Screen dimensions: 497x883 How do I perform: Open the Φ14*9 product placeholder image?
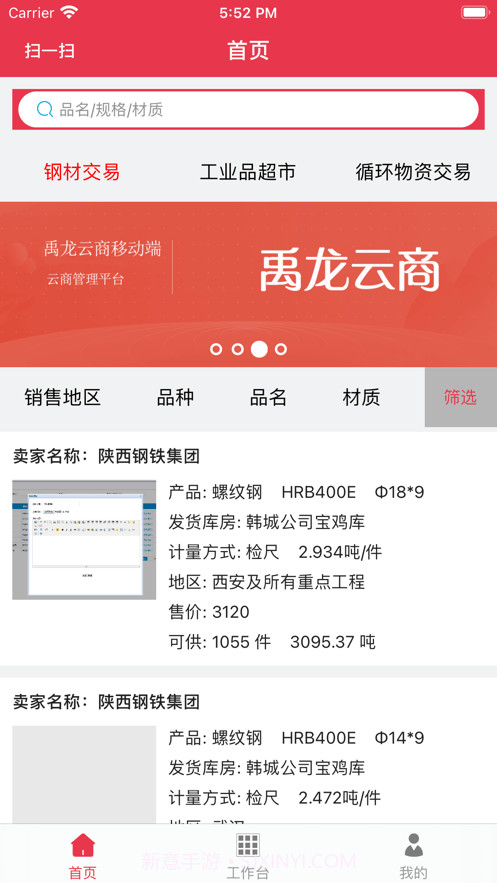(84, 775)
